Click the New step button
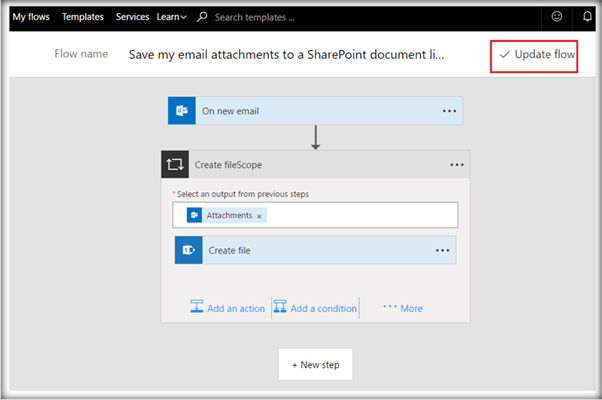Screen dimensions: 602x400 tap(315, 365)
